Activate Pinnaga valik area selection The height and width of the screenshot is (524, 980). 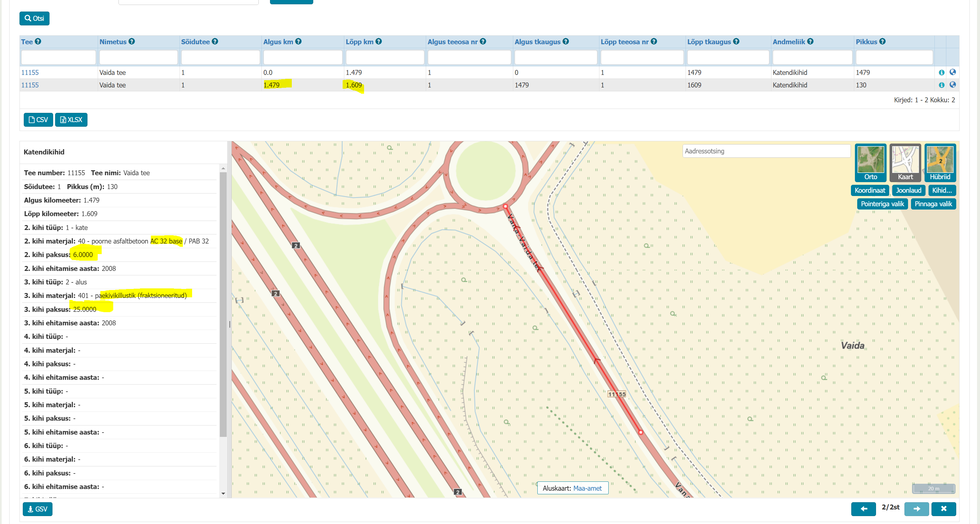933,204
